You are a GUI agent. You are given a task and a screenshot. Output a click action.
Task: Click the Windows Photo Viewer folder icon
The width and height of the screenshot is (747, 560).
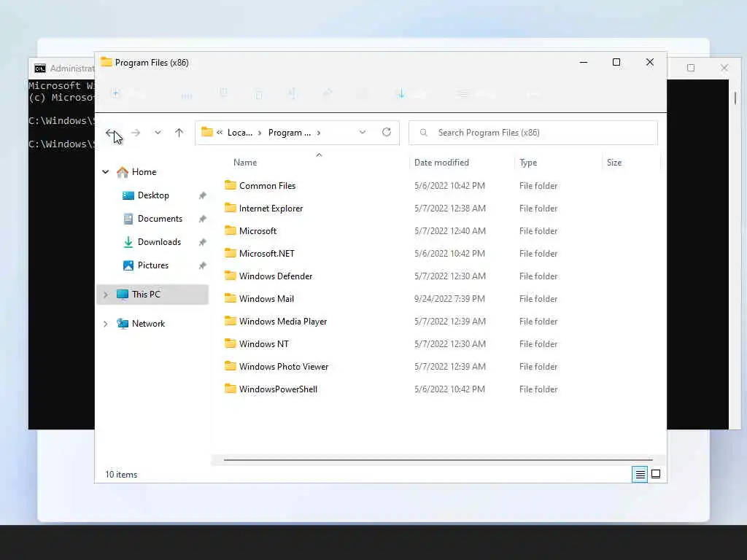(231, 366)
